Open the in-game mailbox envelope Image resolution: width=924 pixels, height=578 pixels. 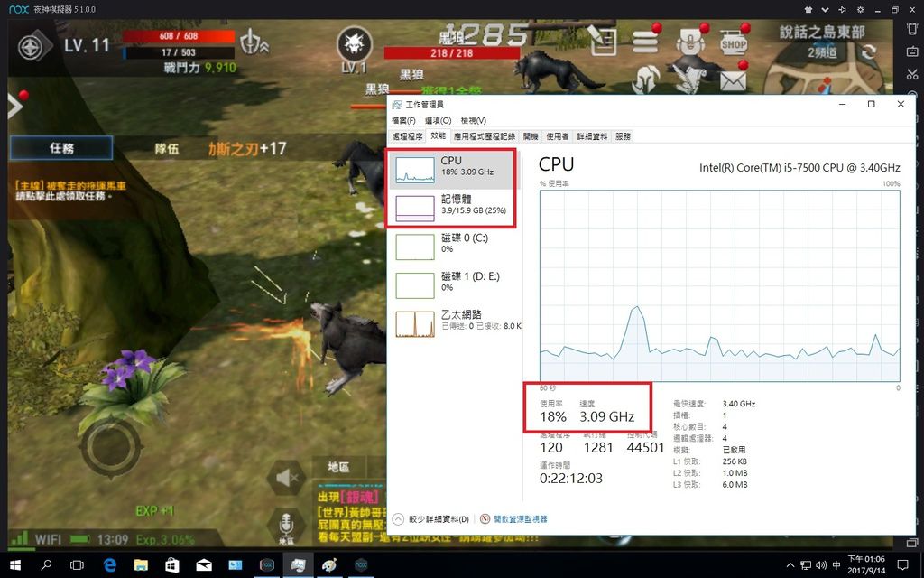pyautogui.click(x=733, y=80)
